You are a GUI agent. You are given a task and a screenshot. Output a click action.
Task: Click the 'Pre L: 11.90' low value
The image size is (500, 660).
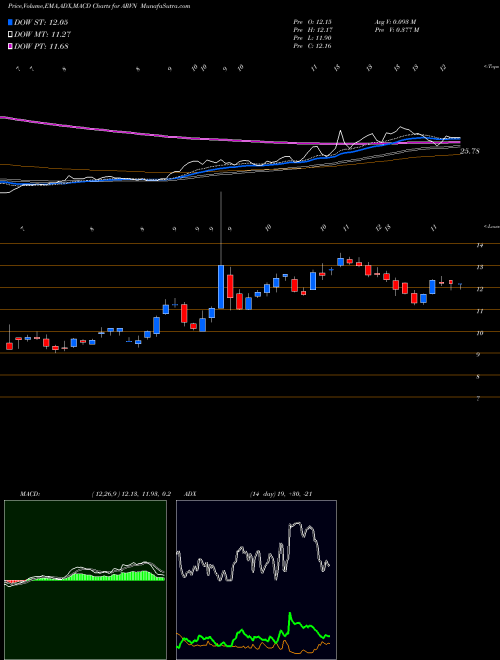(x=312, y=38)
